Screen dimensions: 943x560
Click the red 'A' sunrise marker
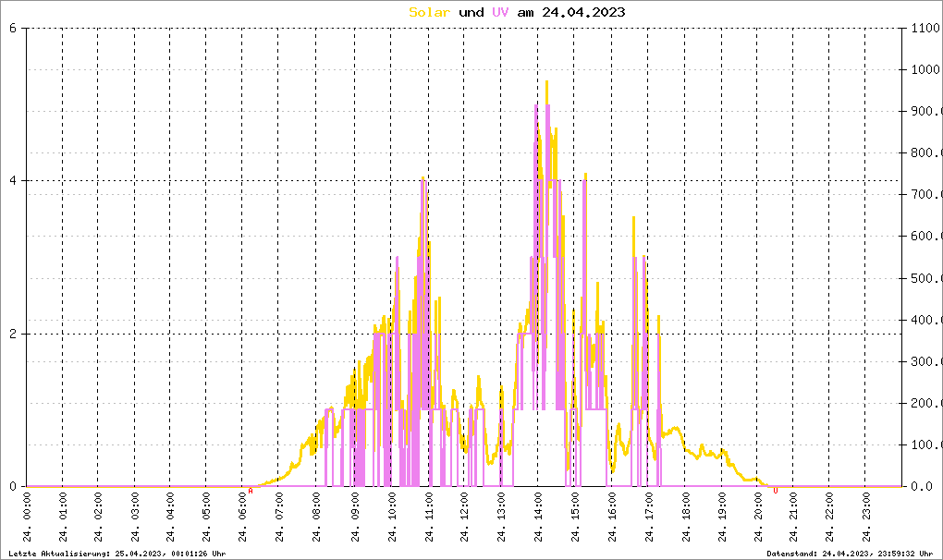coord(251,491)
